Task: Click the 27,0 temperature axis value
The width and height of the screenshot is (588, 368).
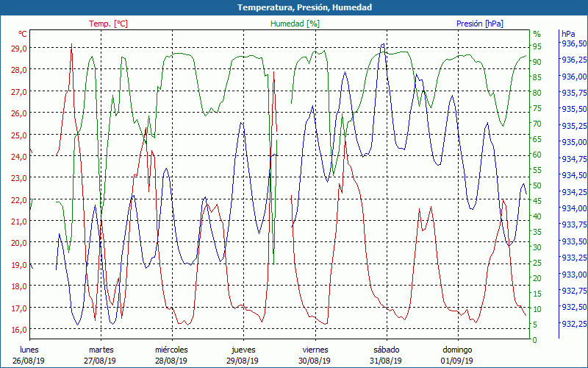Action: click(x=19, y=91)
